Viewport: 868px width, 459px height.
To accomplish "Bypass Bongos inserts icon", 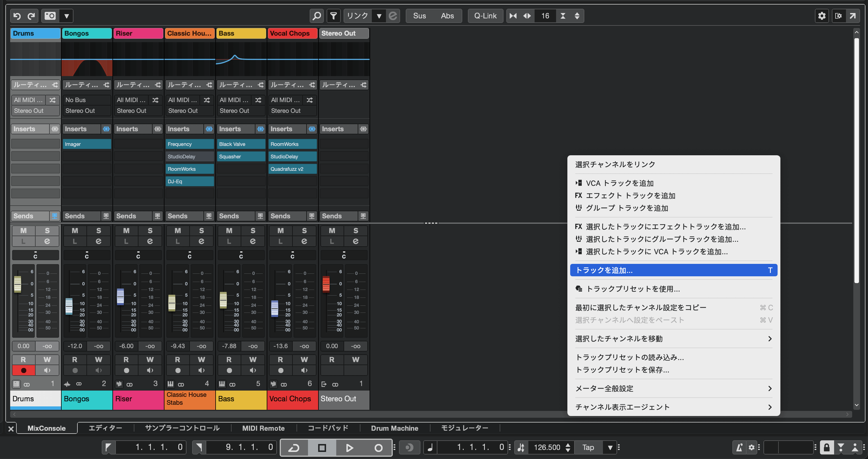I will pyautogui.click(x=106, y=129).
